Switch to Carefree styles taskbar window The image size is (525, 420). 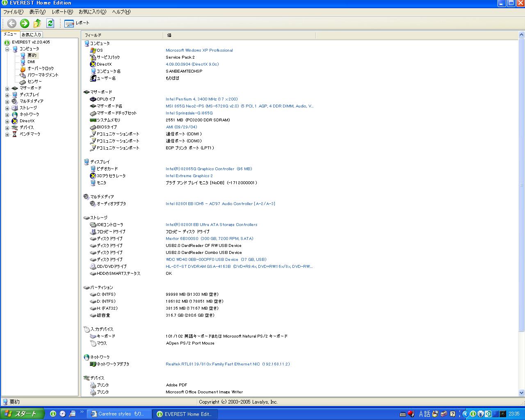[119, 414]
